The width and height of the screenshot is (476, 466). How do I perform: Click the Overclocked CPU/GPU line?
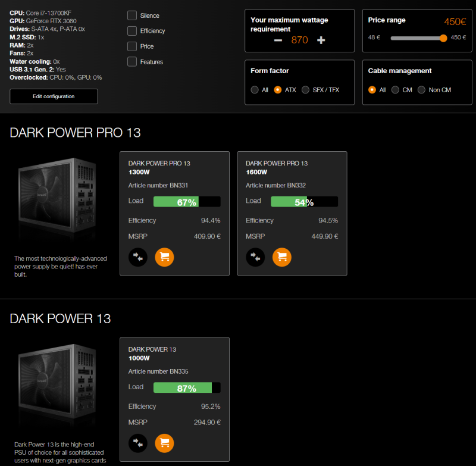pos(56,77)
